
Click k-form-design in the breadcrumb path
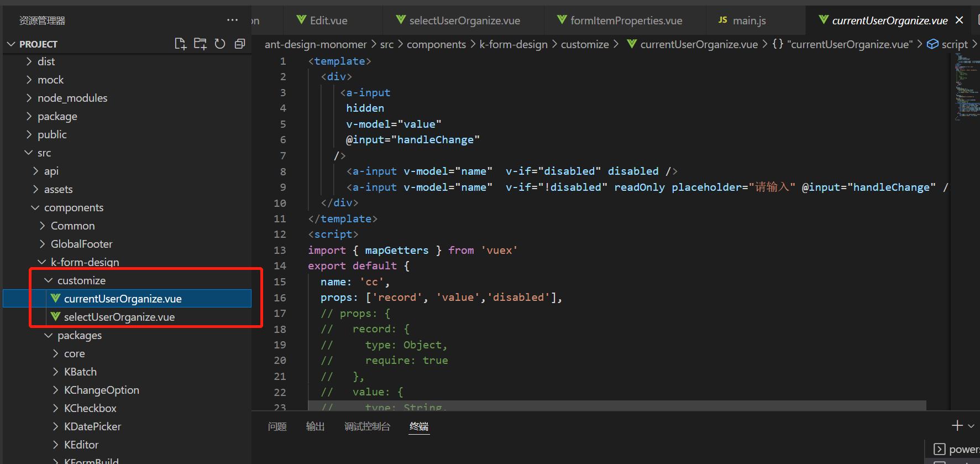(513, 44)
